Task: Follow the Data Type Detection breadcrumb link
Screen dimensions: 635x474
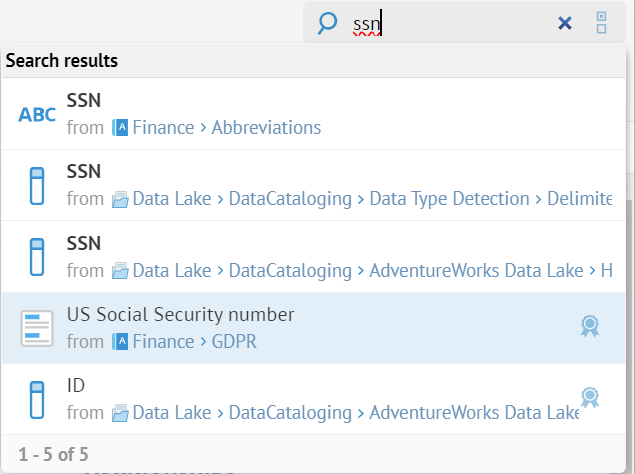Action: [449, 199]
